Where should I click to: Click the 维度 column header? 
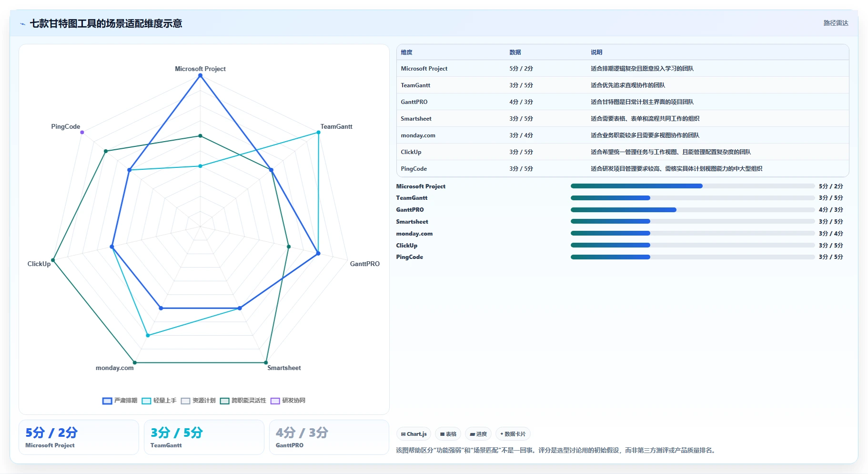[406, 52]
